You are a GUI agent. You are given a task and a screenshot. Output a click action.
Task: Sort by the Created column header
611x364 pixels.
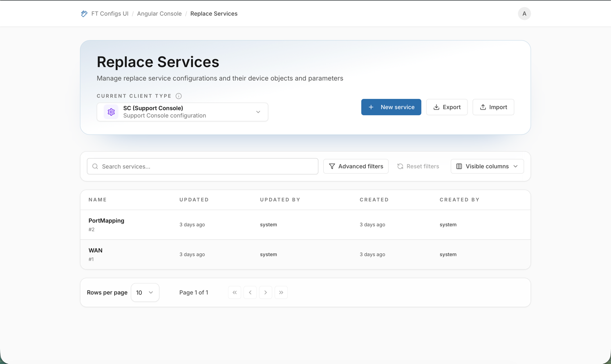[x=374, y=200]
